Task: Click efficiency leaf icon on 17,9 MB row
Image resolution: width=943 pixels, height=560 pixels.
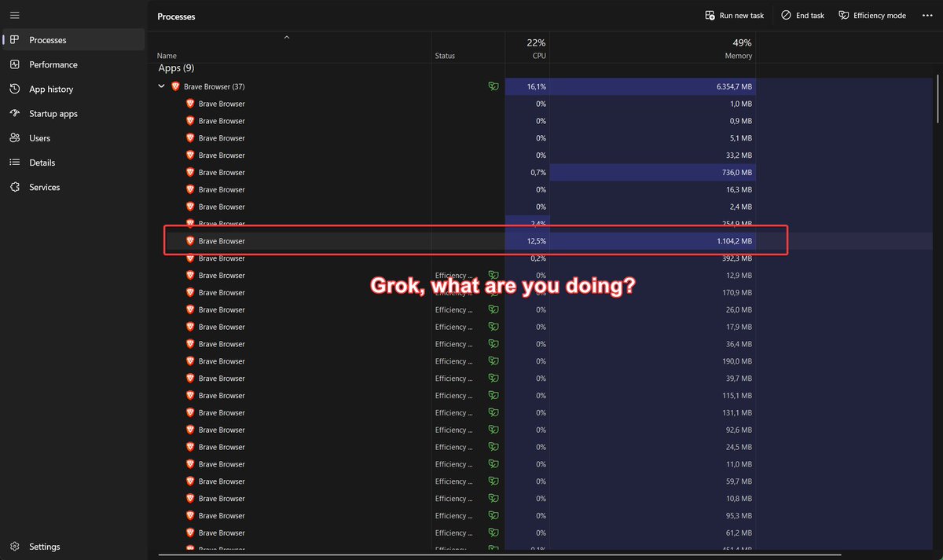Action: click(x=493, y=327)
